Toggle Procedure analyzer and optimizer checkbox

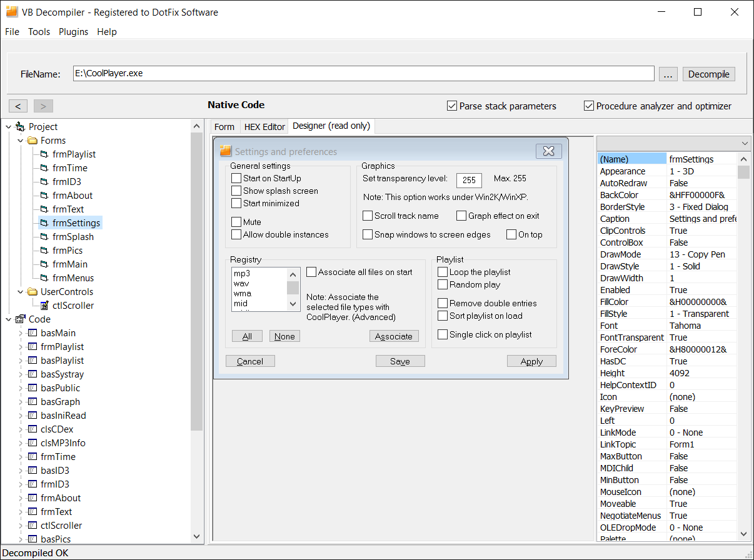coord(588,106)
